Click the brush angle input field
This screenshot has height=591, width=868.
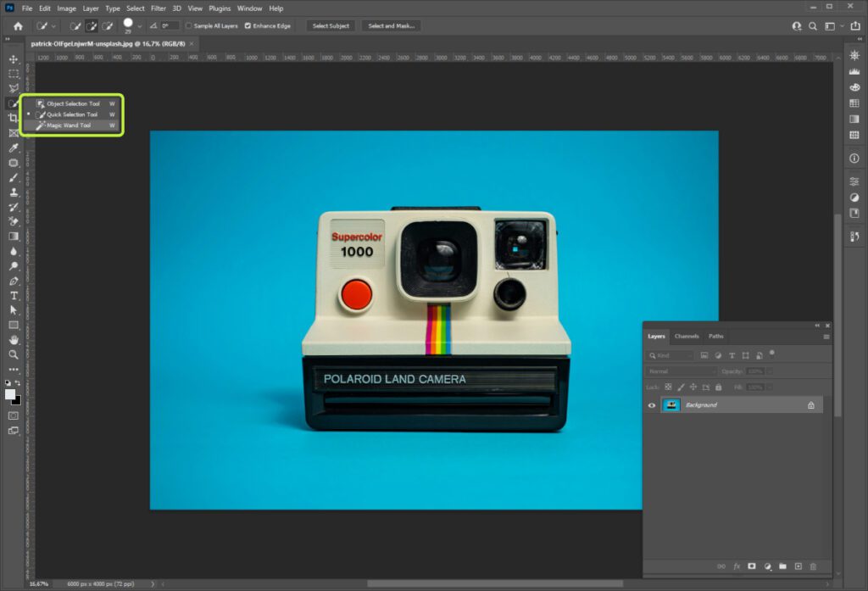(x=169, y=26)
